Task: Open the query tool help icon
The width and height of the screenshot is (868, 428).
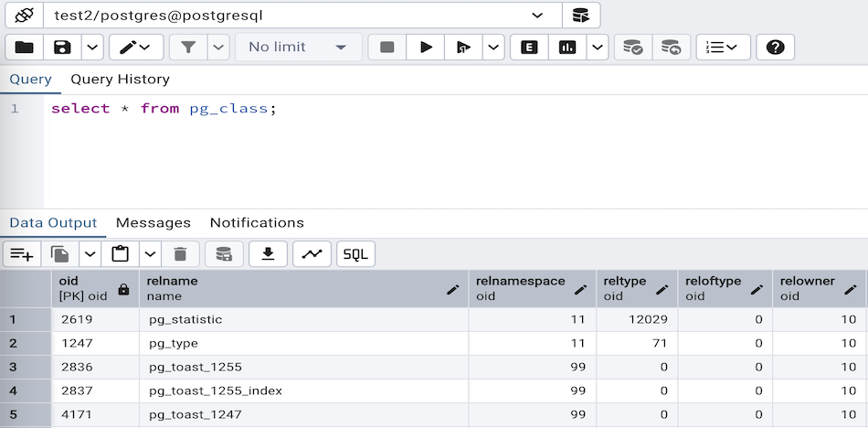Action: click(x=775, y=48)
